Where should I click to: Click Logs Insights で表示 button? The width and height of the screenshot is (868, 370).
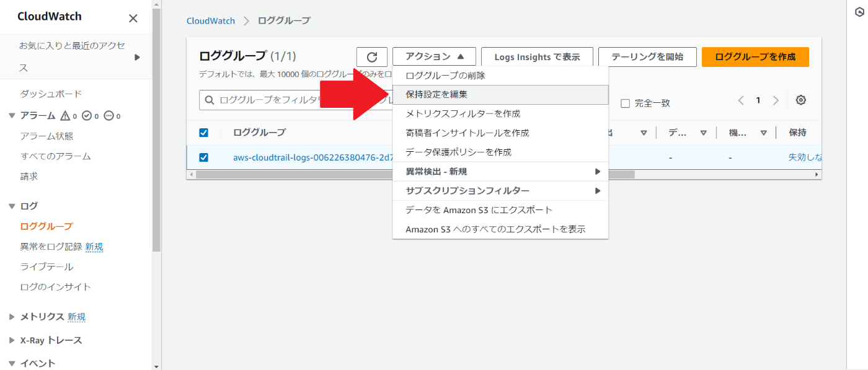(x=537, y=57)
